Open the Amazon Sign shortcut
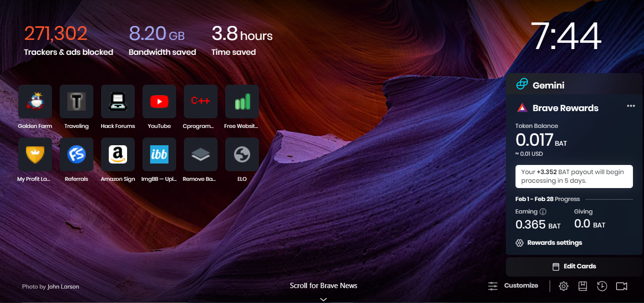Screen dimensions: 644x303 [118, 154]
